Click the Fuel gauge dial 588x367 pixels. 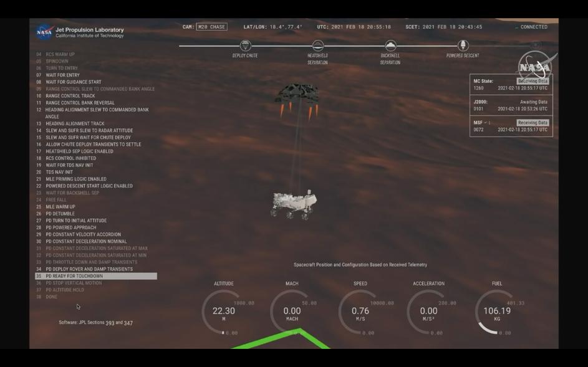pos(497,311)
